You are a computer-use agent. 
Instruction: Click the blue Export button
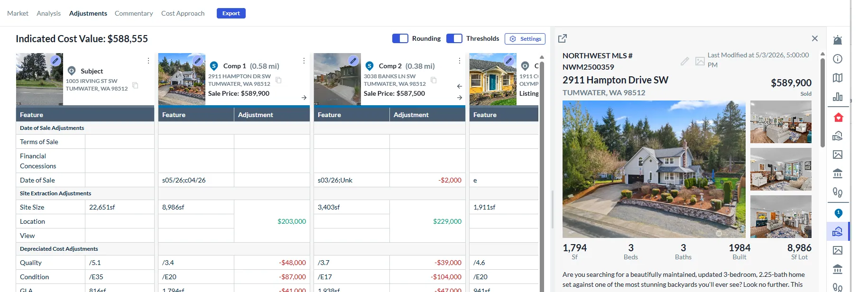[231, 13]
